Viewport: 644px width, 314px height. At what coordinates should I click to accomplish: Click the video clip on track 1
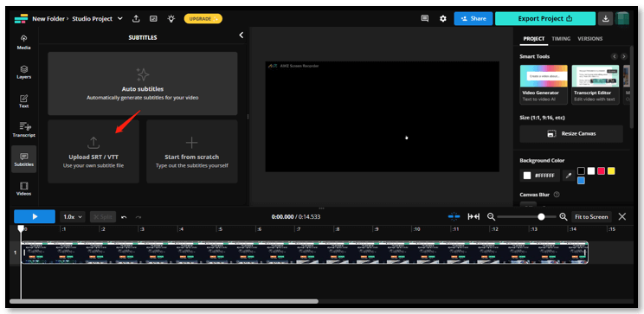[x=305, y=253]
